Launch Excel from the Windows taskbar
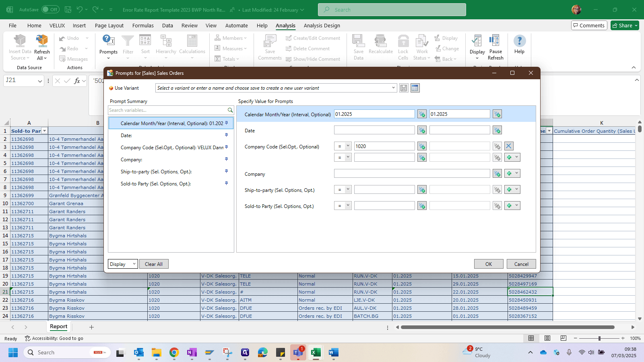This screenshot has height=362, width=644. pyautogui.click(x=316, y=352)
